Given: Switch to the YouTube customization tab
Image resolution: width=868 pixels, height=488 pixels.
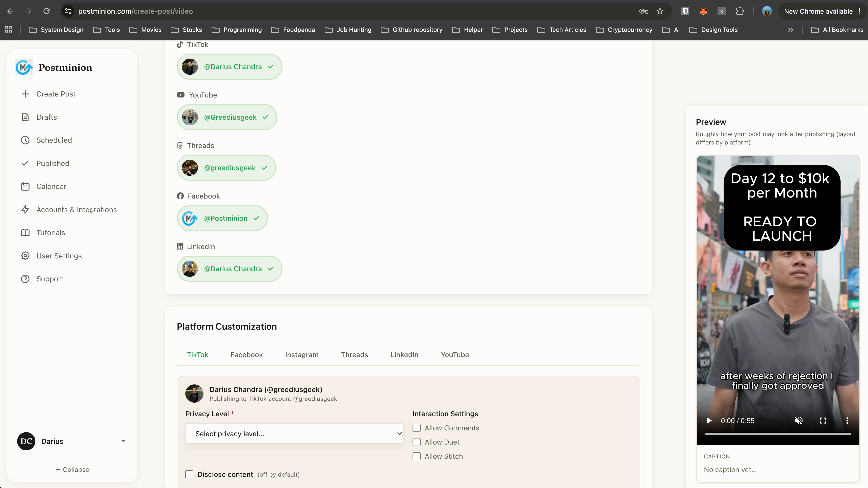Looking at the screenshot, I should [455, 355].
